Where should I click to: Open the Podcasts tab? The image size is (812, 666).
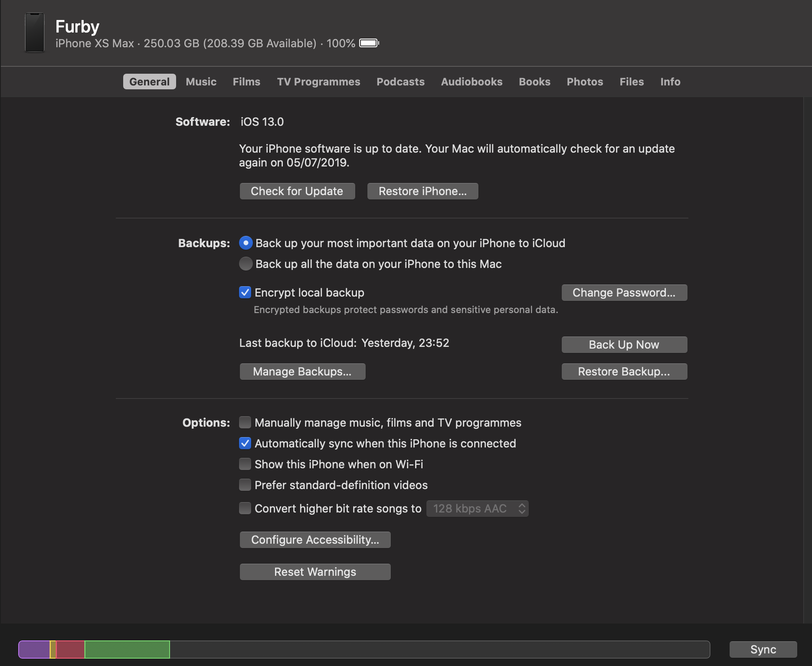(400, 82)
